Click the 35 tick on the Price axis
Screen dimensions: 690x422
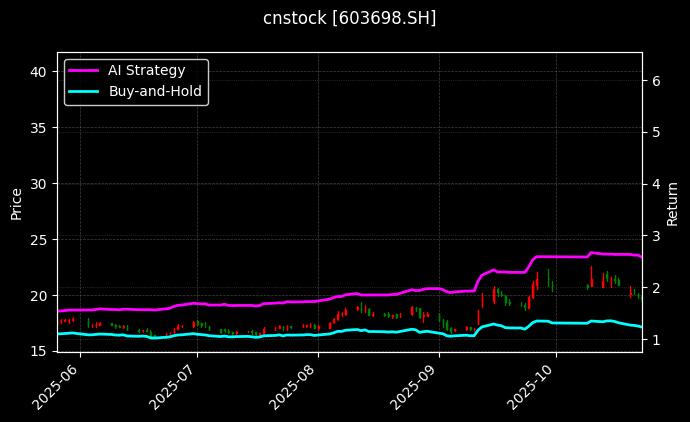40,128
